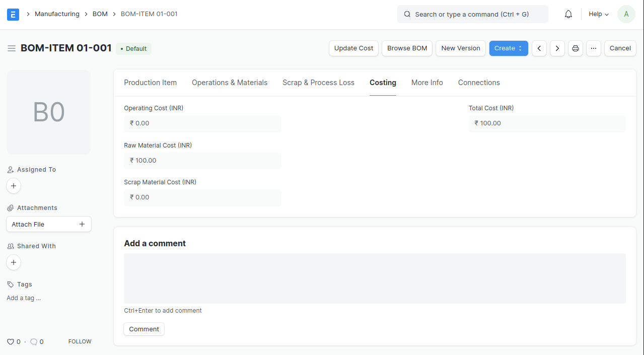The image size is (644, 355).
Task: Expand the Help dropdown
Action: point(597,14)
